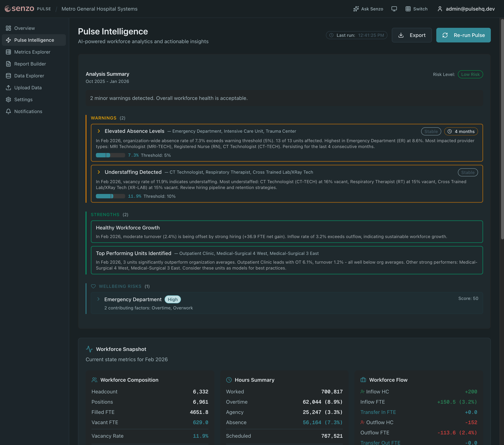This screenshot has height=445, width=504.
Task: Open Notifications via the bell icon
Action: tap(8, 111)
